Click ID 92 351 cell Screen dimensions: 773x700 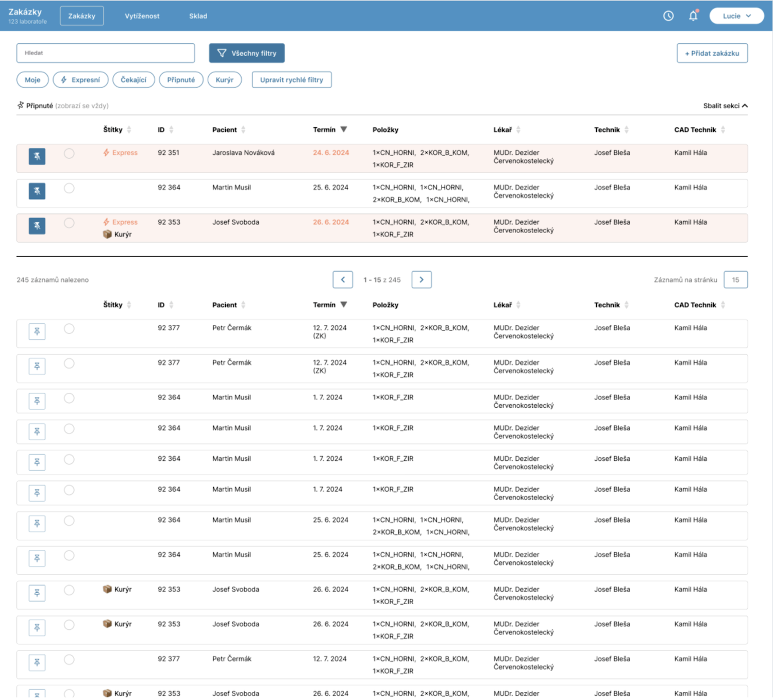[169, 153]
